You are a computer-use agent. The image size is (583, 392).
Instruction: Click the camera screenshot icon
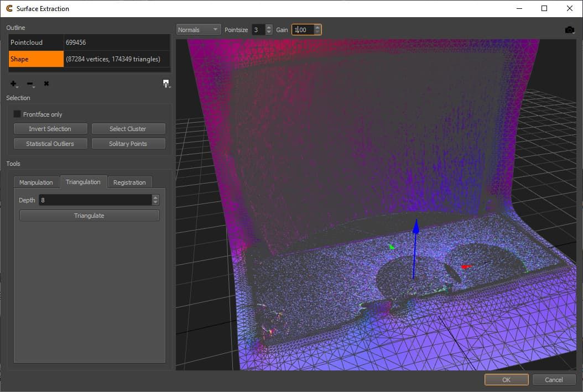point(569,30)
